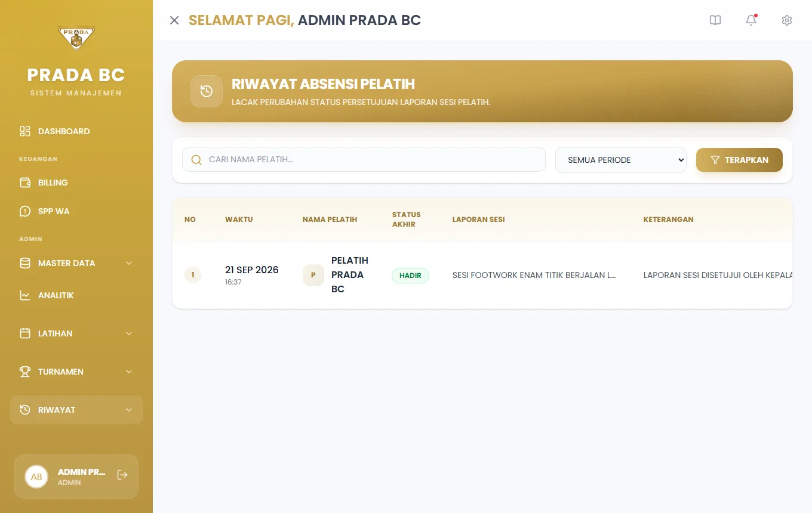The image size is (812, 513).
Task: Click the Waktu column header
Action: click(x=239, y=220)
